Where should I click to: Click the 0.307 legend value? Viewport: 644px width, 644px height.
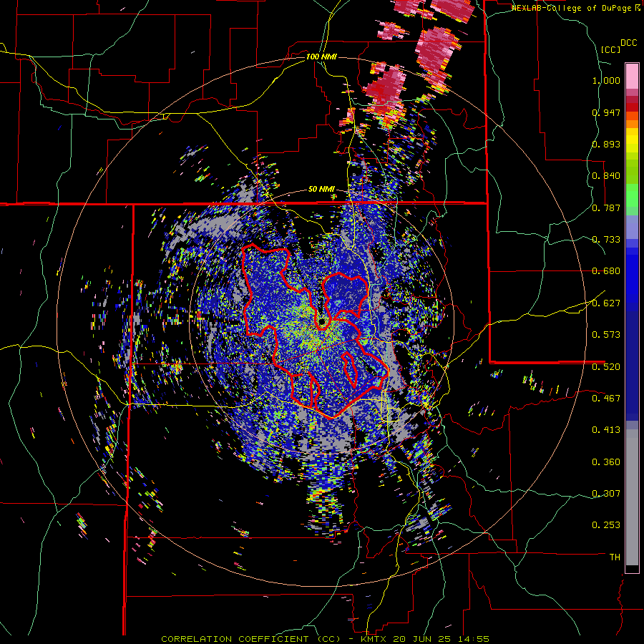[606, 493]
